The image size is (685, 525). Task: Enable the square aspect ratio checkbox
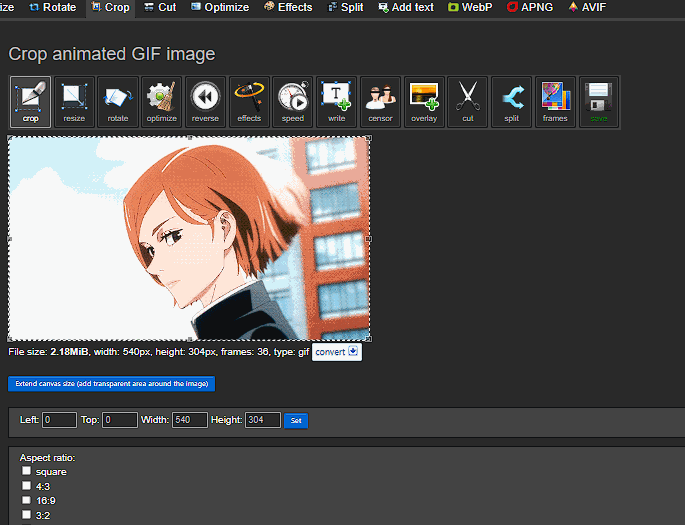(27, 471)
